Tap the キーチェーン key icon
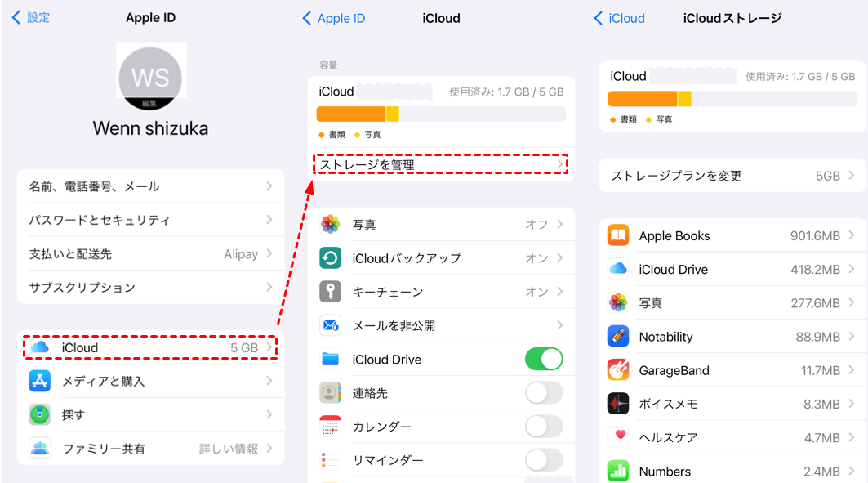 tap(331, 291)
